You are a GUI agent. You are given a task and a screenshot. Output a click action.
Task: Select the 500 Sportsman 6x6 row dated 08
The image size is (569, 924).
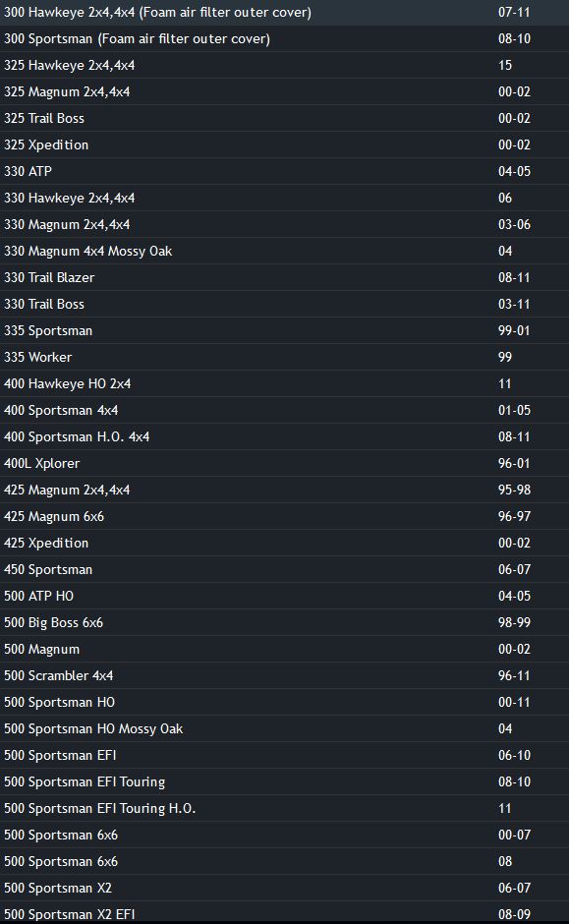tap(285, 861)
